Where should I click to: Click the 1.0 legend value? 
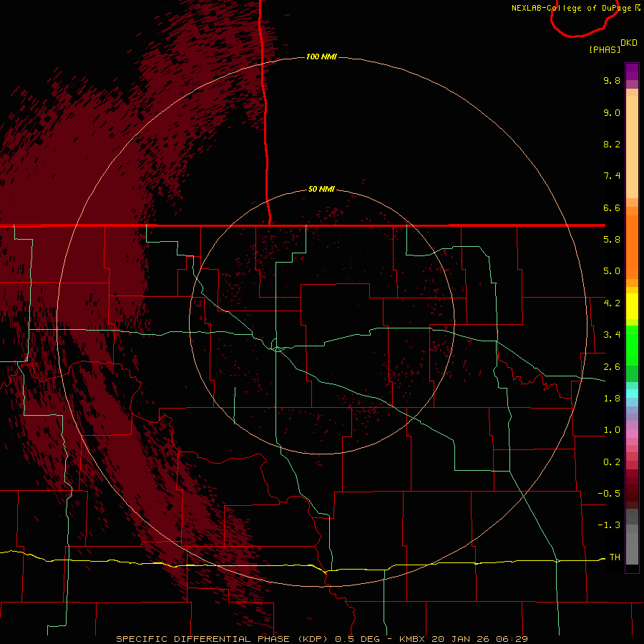(x=612, y=430)
